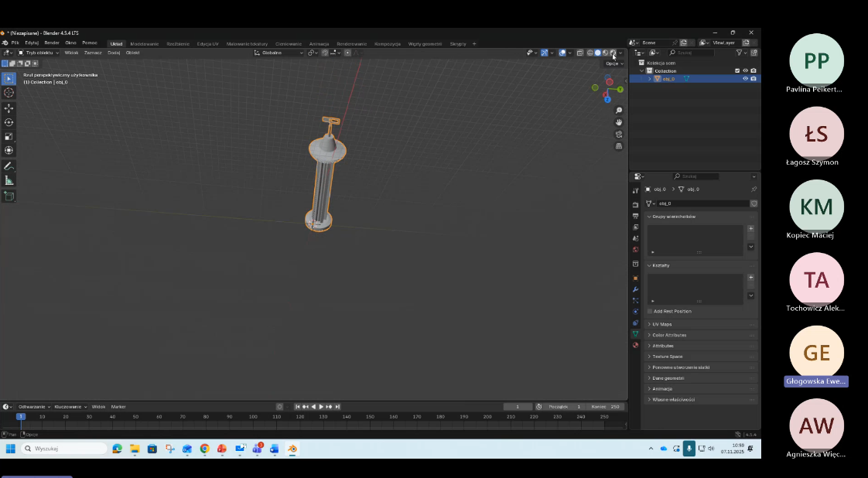This screenshot has height=478, width=868.
Task: Expand the UV Maps panel
Action: click(x=661, y=324)
